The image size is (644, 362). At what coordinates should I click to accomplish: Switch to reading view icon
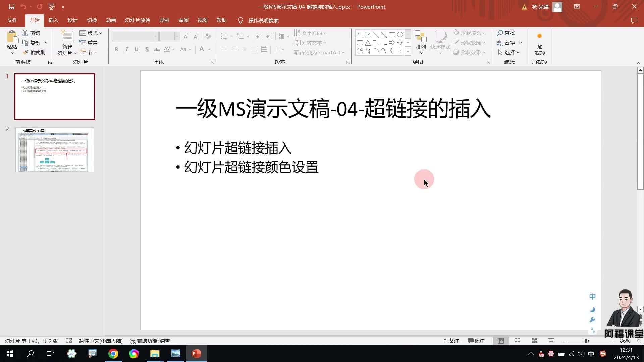[x=534, y=341]
